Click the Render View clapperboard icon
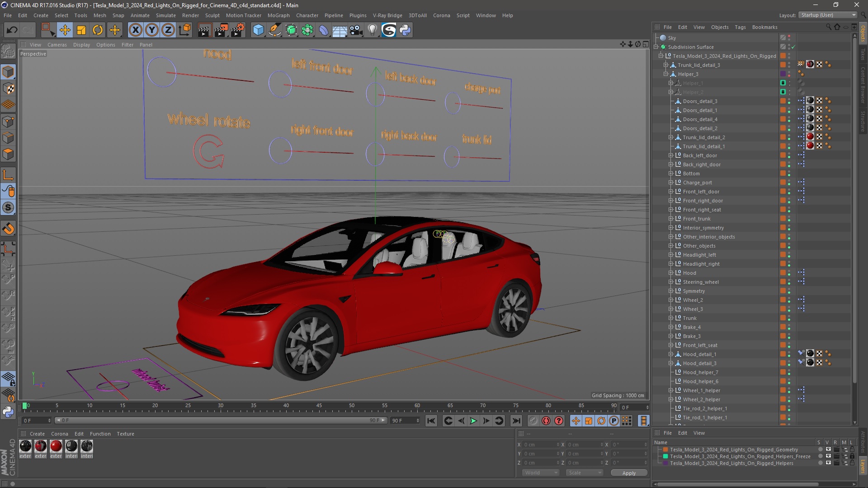Image resolution: width=868 pixels, height=488 pixels. (x=204, y=30)
